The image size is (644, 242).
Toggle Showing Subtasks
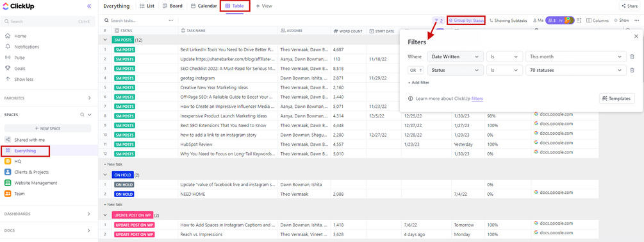[x=508, y=20]
